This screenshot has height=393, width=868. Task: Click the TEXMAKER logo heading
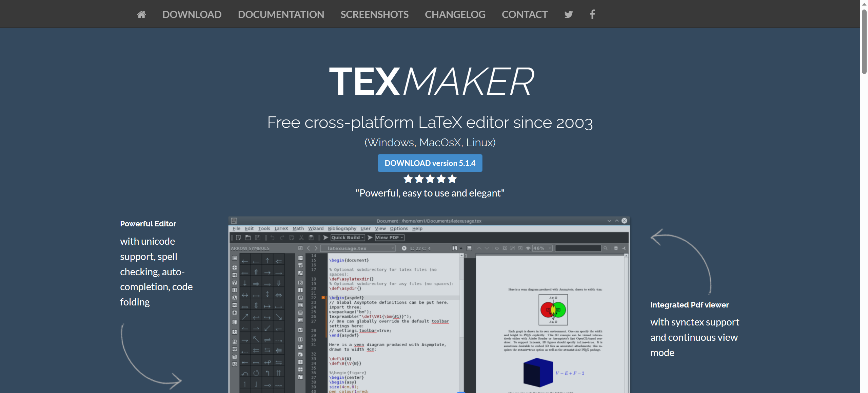tap(431, 81)
